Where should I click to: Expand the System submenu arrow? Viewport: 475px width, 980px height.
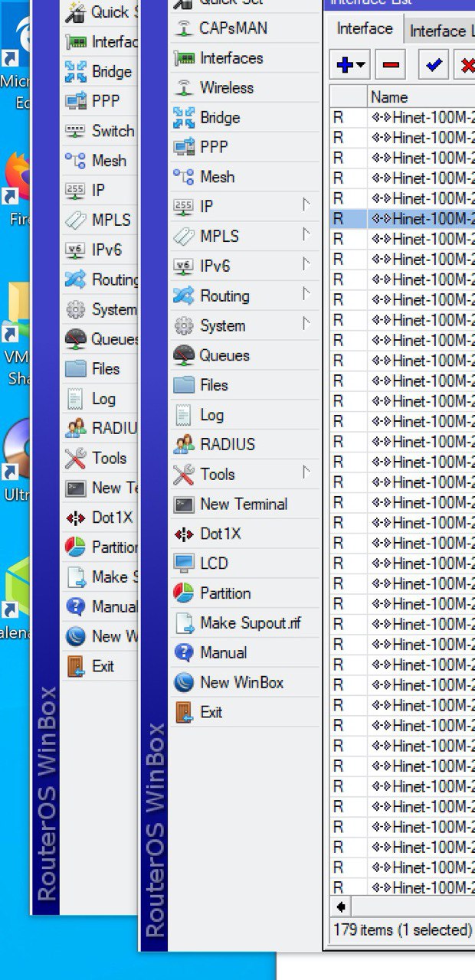pyautogui.click(x=306, y=324)
